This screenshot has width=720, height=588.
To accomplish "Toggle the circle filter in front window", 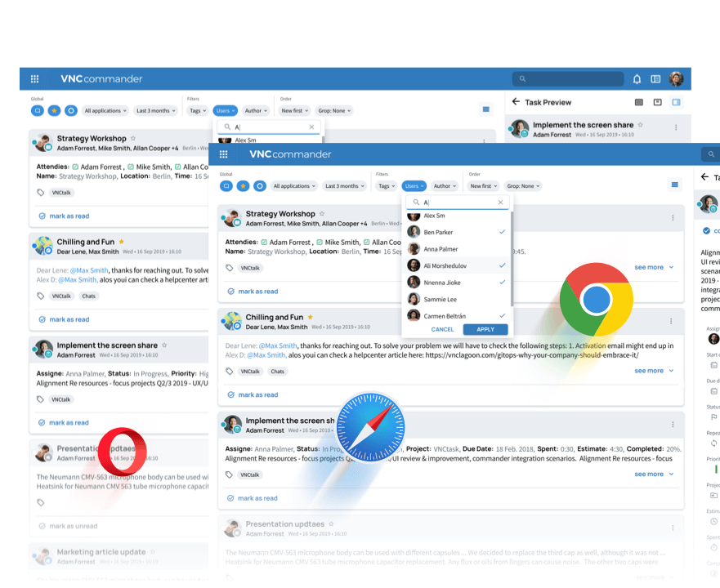I will (x=260, y=186).
